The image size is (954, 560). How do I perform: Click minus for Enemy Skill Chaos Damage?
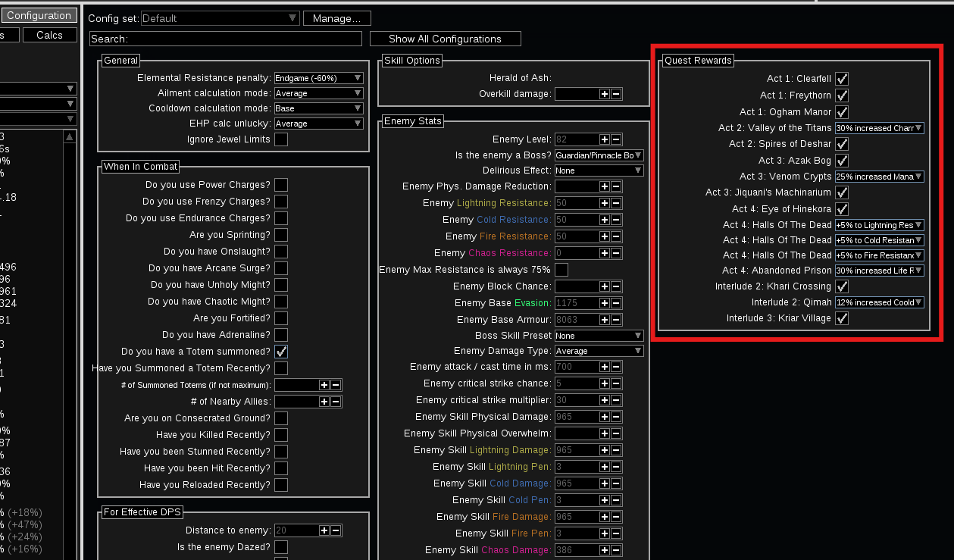coord(616,550)
